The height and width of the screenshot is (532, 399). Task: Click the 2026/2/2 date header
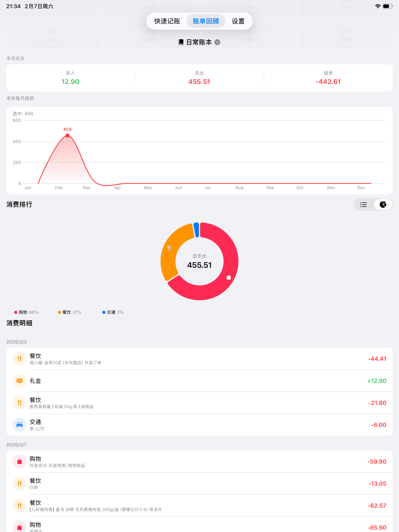(x=16, y=342)
